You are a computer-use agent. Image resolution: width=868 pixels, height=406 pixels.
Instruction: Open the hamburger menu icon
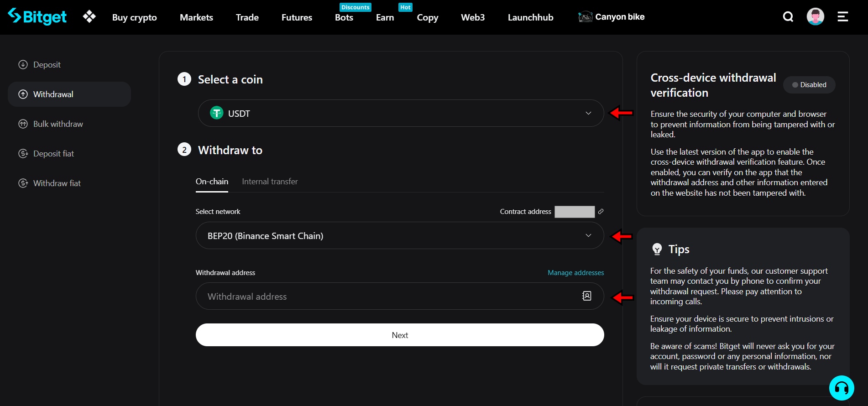(842, 17)
